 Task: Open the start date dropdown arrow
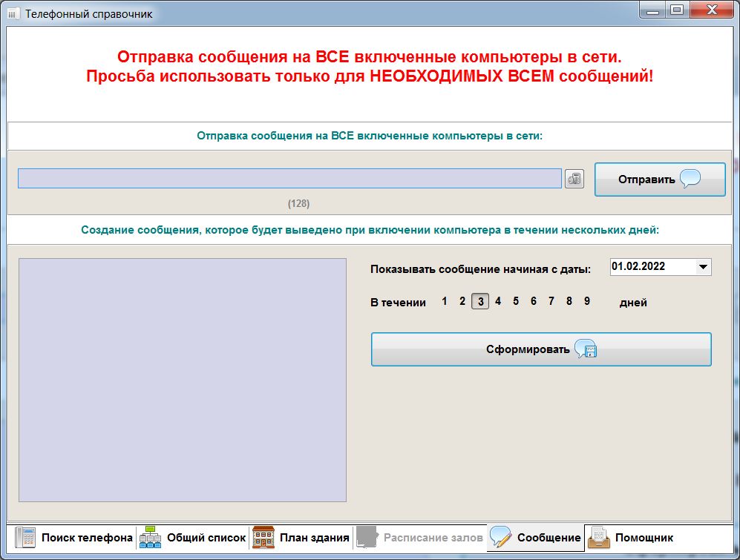point(703,267)
